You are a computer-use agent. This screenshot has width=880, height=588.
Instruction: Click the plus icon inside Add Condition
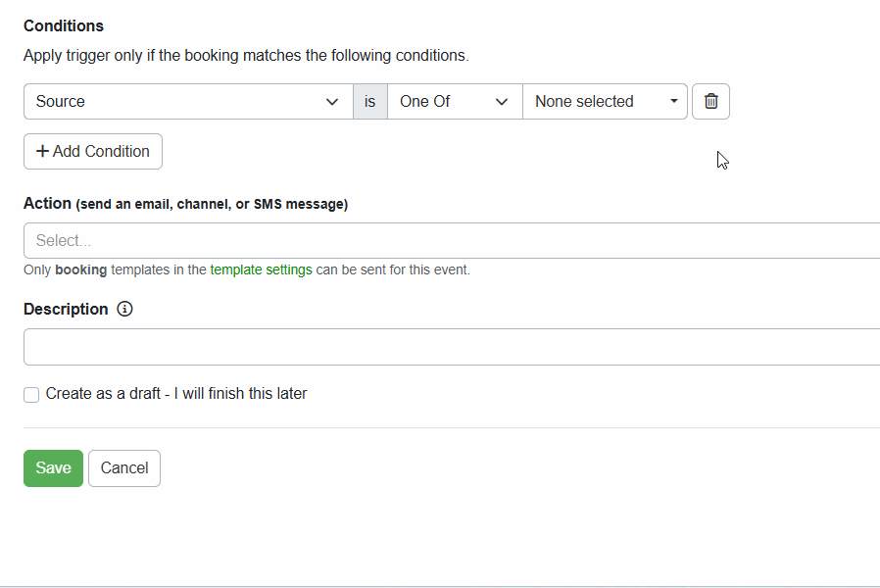(42, 151)
